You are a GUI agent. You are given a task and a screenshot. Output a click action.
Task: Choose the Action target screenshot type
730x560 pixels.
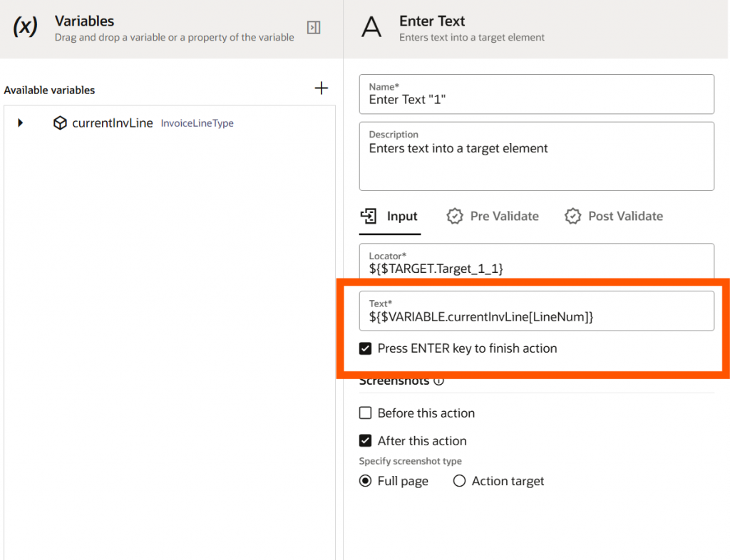coord(460,481)
